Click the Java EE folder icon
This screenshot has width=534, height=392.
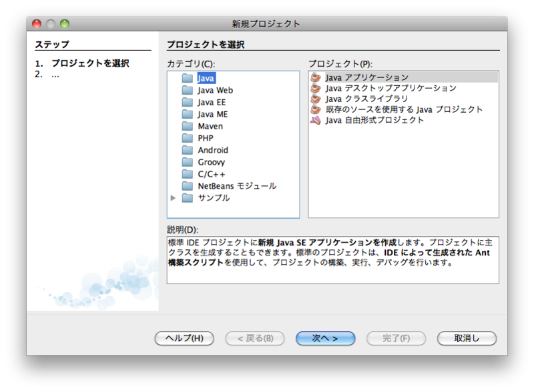[188, 102]
